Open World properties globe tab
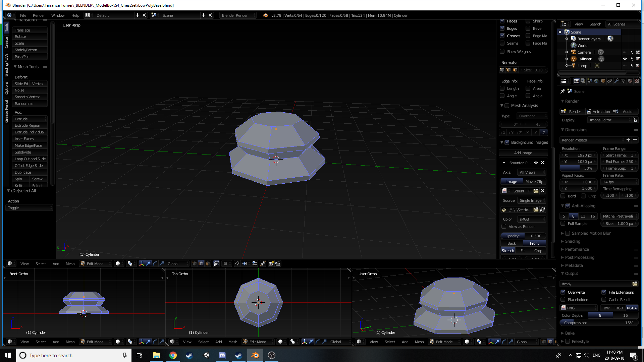The width and height of the screenshot is (644, 362). 596,81
